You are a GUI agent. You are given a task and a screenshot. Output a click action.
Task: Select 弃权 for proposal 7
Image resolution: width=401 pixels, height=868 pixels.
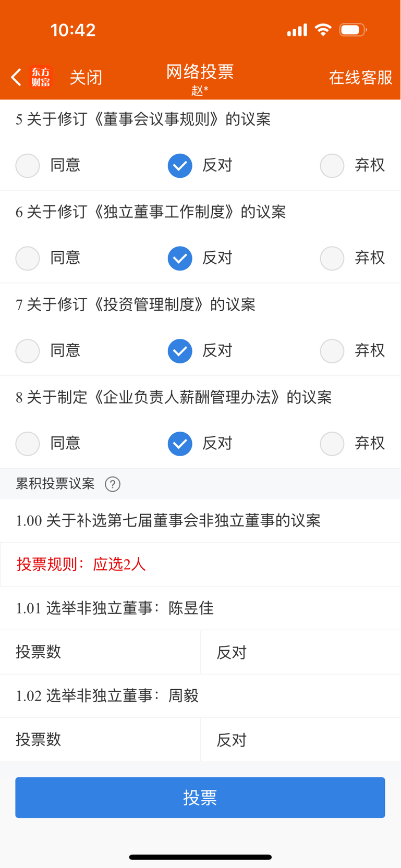(x=332, y=351)
